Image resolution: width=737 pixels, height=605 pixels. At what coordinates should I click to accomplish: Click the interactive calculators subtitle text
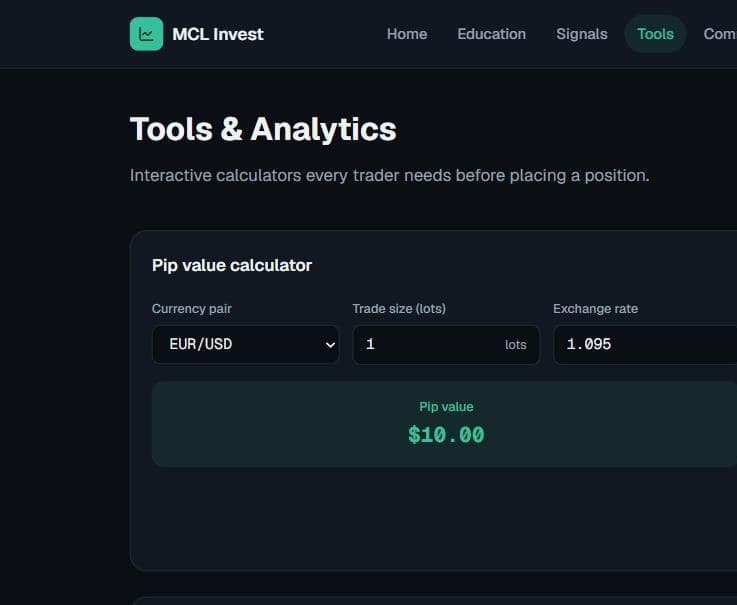[x=389, y=175]
